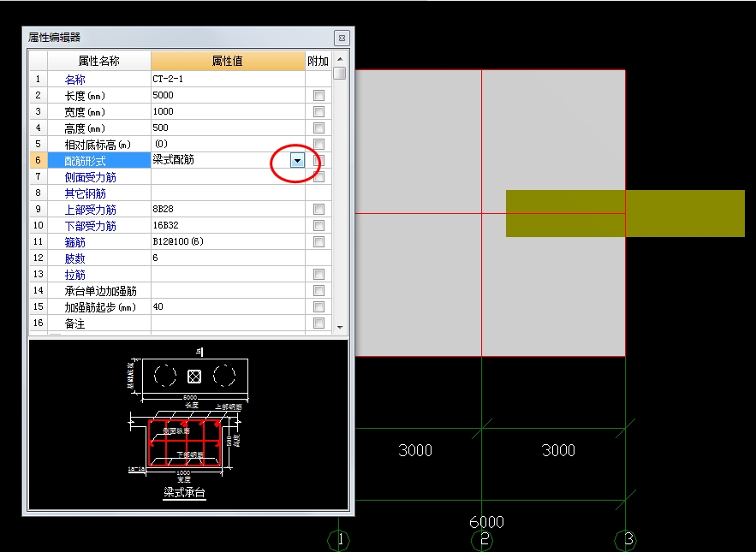Click the 属性值 column header

pyautogui.click(x=228, y=61)
